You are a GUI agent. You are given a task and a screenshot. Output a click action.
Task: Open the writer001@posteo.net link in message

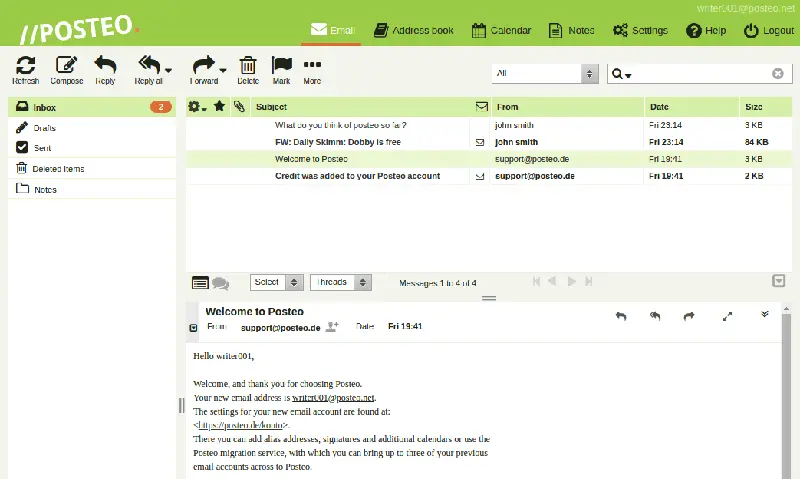pos(333,398)
